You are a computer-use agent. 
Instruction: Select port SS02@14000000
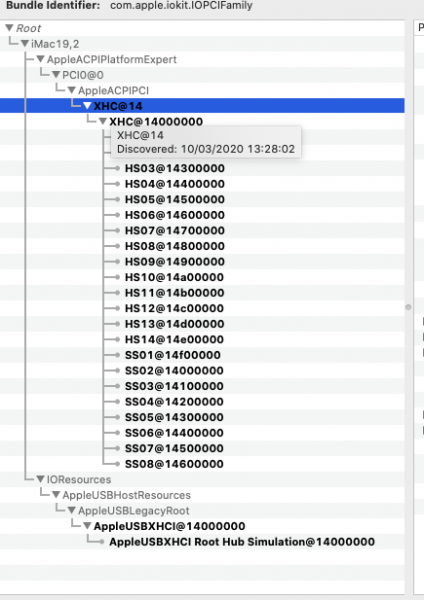click(x=174, y=370)
